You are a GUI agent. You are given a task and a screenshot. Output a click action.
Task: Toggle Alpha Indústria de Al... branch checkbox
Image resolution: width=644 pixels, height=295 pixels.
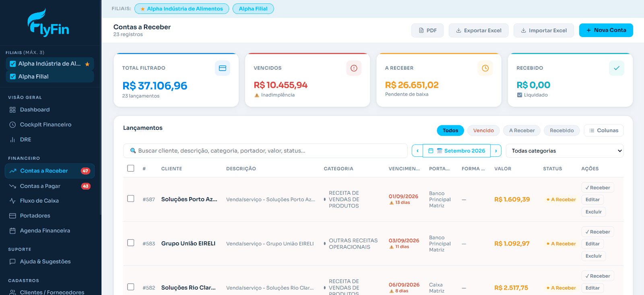pos(13,64)
